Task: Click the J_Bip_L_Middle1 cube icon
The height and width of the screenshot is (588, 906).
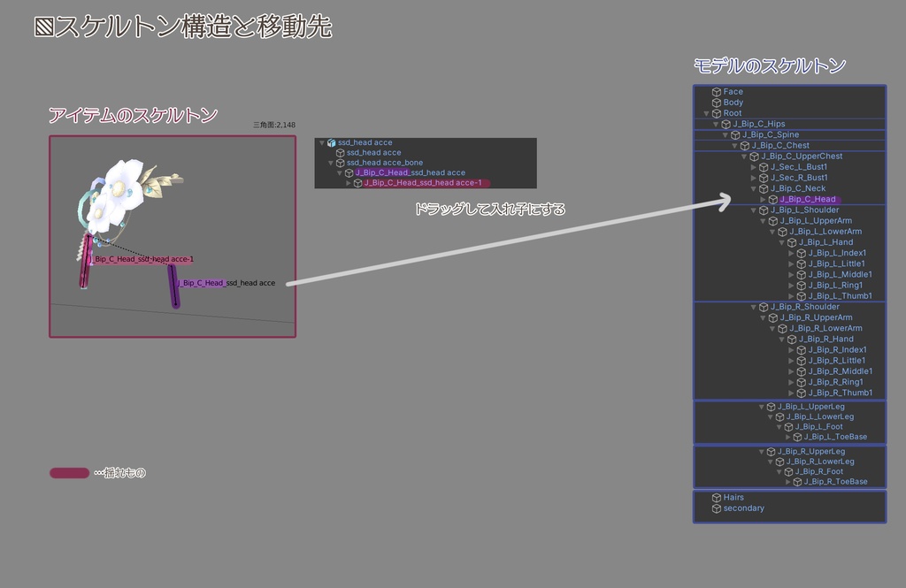Action: (802, 275)
